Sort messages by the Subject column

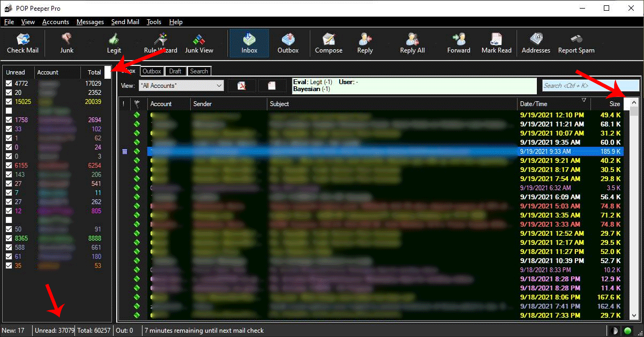click(392, 104)
